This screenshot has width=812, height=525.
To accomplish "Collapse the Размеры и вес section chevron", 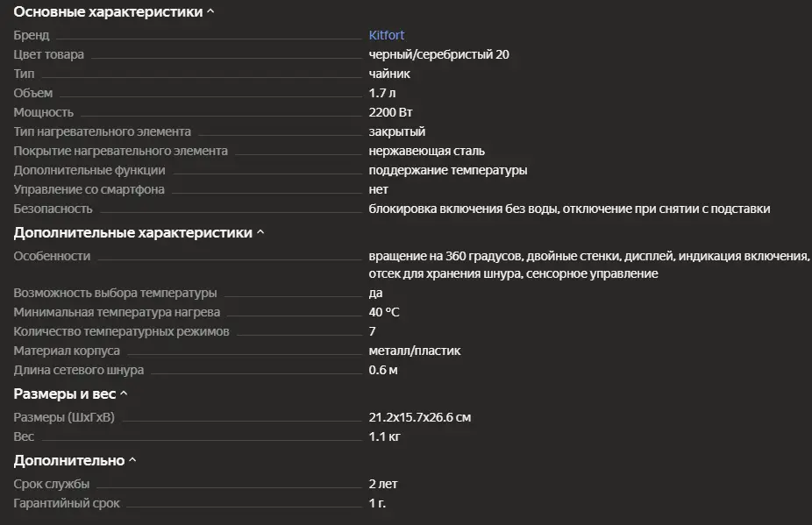I will pyautogui.click(x=124, y=394).
